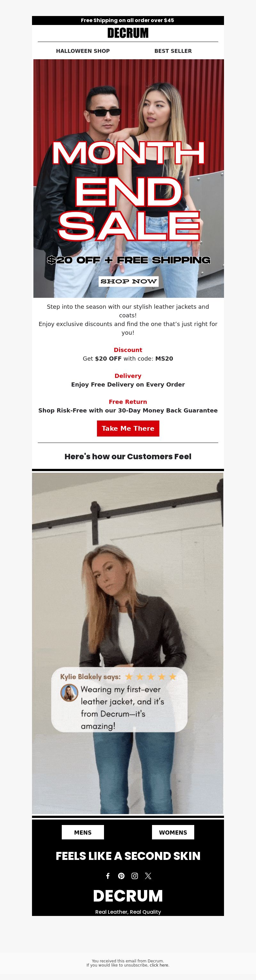Image resolution: width=256 pixels, height=980 pixels.
Task: Click the customer photo in the leather jacket
Action: [128, 643]
